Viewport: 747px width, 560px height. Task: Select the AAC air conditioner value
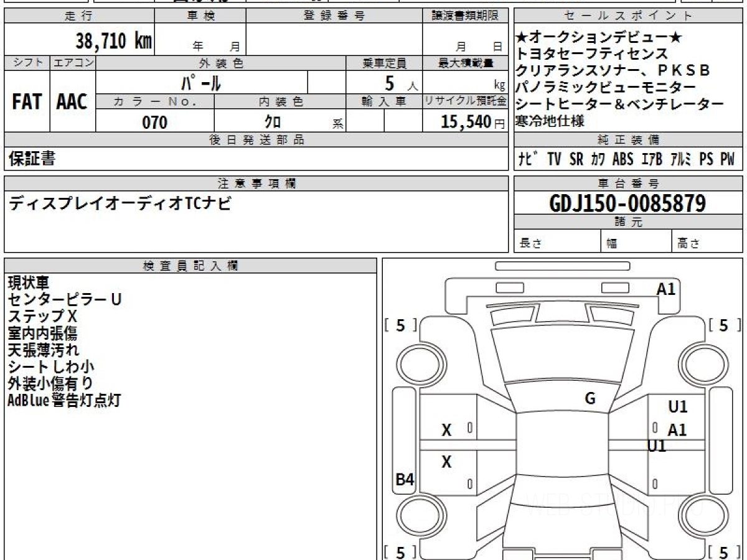[x=72, y=102]
